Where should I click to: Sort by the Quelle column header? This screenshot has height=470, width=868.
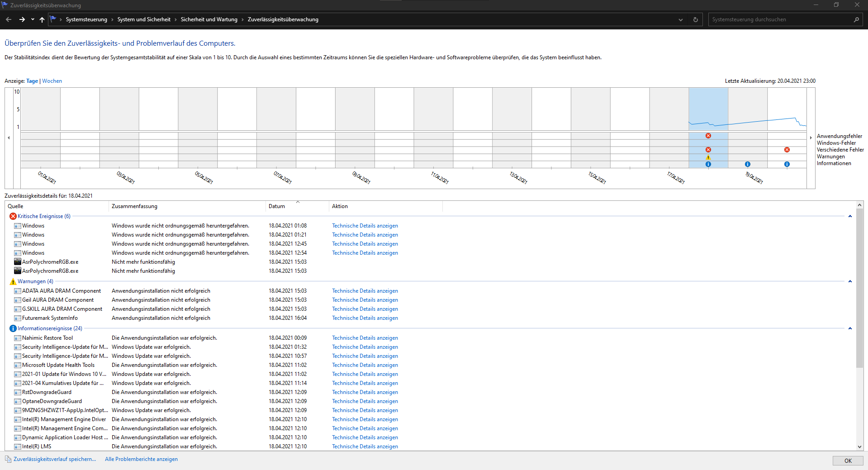[x=57, y=206]
